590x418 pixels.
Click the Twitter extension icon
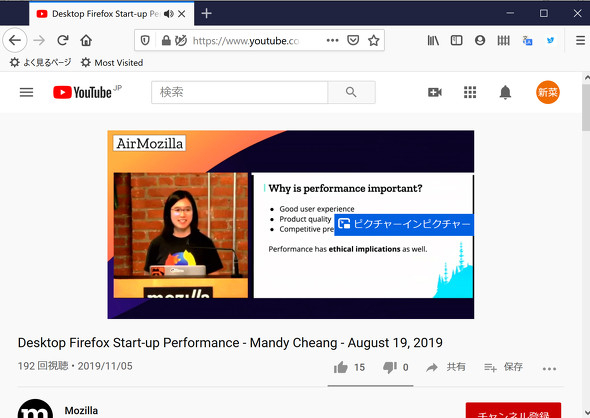(x=550, y=40)
